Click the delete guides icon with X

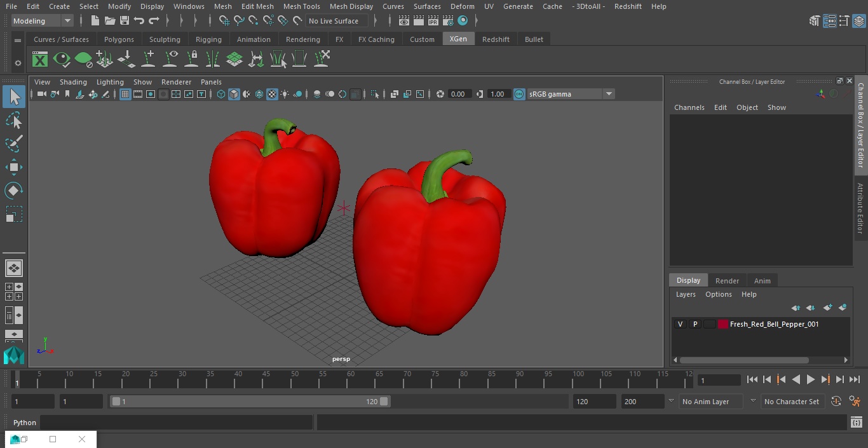pyautogui.click(x=321, y=60)
